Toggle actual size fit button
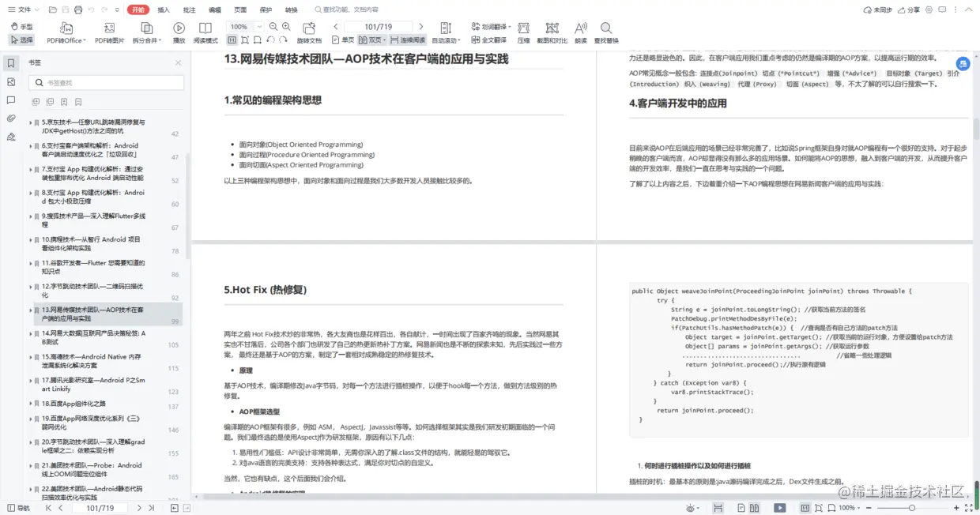This screenshot has height=515, width=980. click(232, 39)
